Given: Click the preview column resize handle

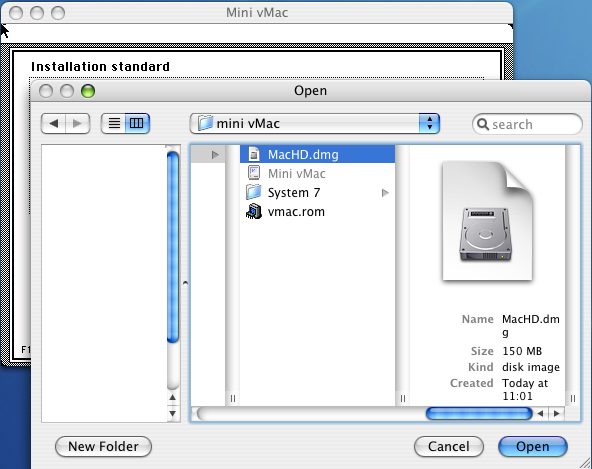Looking at the screenshot, I should tap(573, 398).
